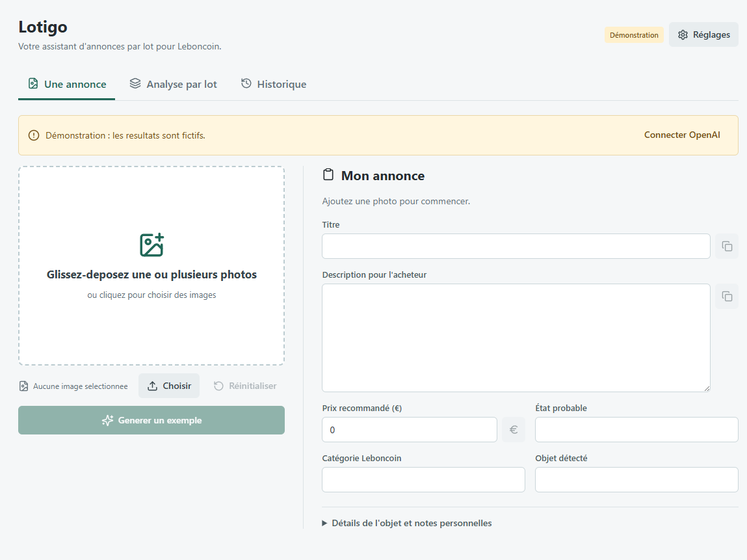
Task: Open the Réglages settings button
Action: (x=703, y=34)
